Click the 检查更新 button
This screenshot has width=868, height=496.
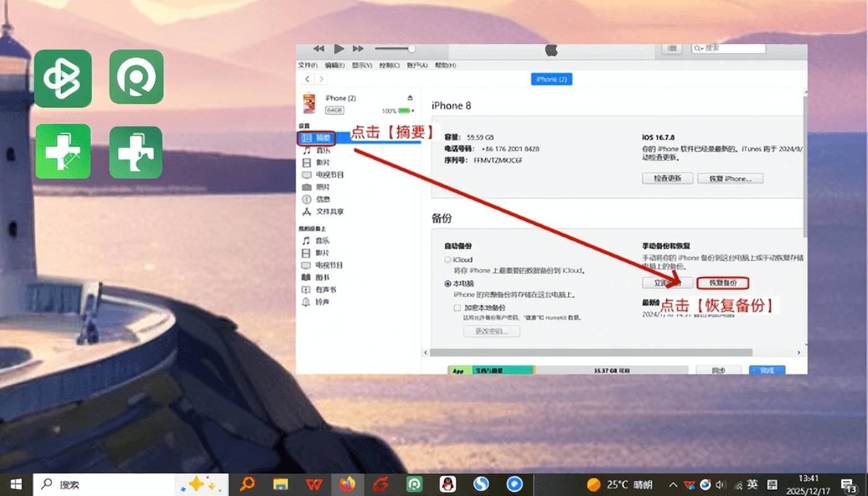(667, 178)
